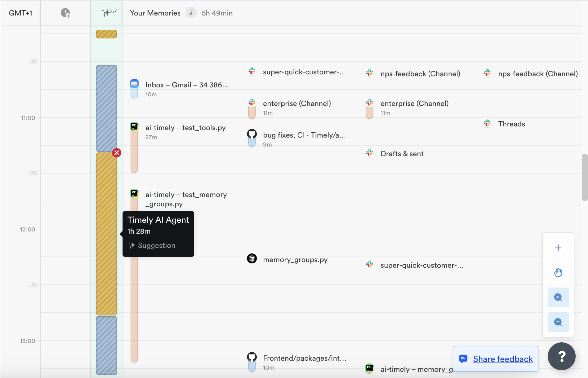
Task: Open the help question mark button
Action: tap(561, 356)
